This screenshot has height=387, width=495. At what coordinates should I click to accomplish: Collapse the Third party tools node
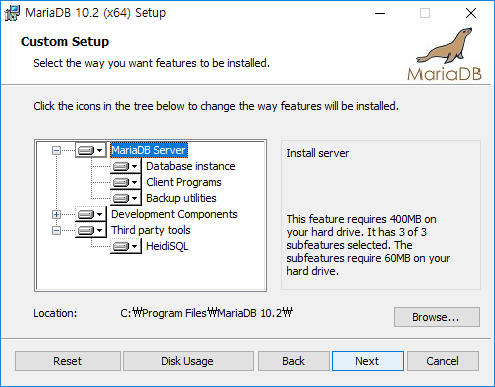pos(56,230)
